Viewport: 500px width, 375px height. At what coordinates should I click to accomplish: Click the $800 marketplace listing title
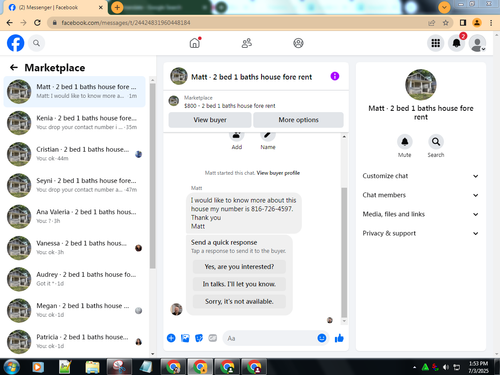pos(230,106)
